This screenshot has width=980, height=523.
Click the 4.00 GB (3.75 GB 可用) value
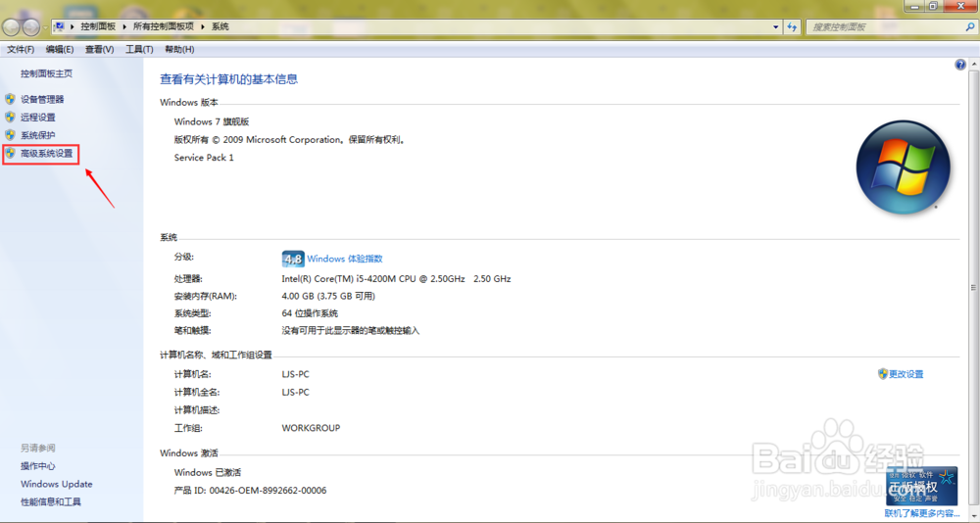[x=328, y=296]
